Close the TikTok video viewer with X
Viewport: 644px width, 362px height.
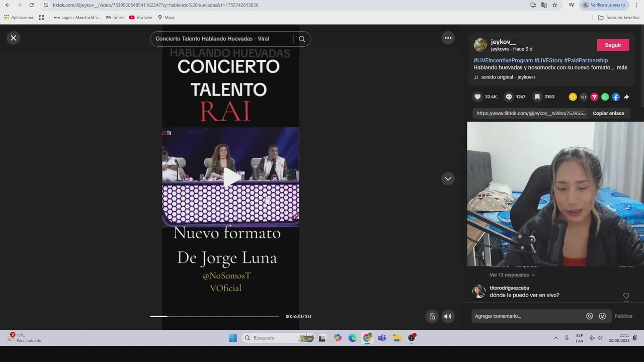(x=14, y=38)
